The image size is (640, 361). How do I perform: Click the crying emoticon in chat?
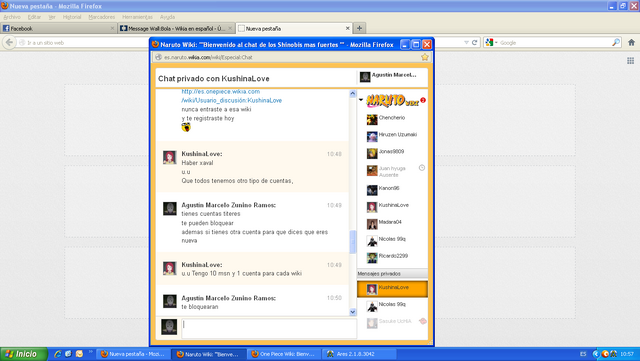(x=186, y=127)
